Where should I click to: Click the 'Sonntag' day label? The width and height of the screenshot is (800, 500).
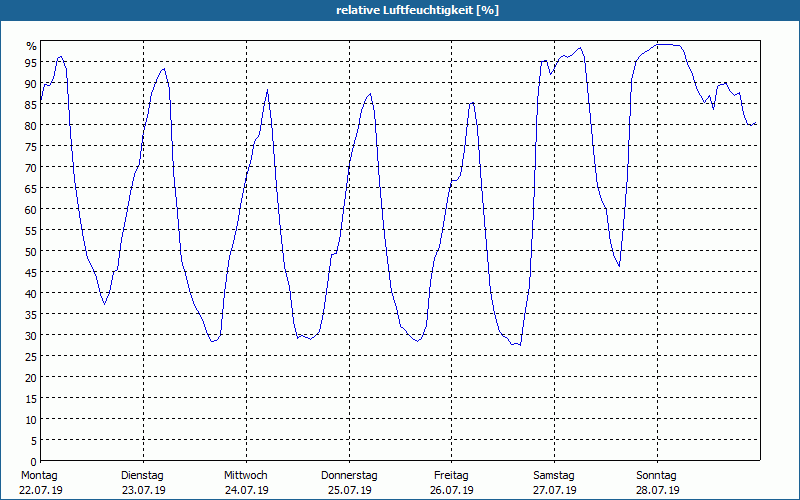tap(657, 476)
